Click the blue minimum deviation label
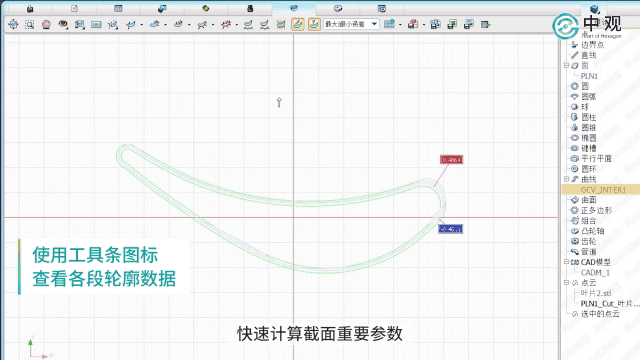This screenshot has height=360, width=640. pyautogui.click(x=451, y=229)
